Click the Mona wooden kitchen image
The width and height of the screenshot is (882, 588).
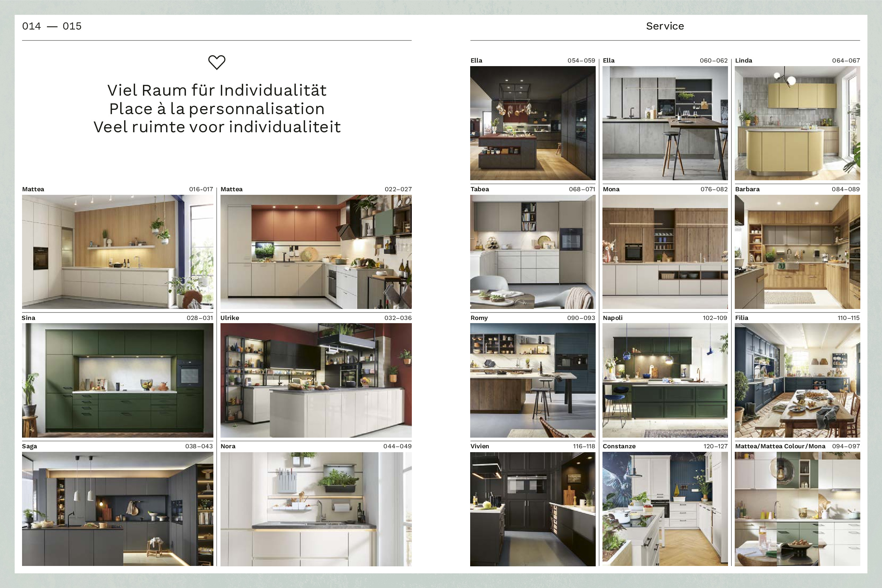pyautogui.click(x=665, y=252)
